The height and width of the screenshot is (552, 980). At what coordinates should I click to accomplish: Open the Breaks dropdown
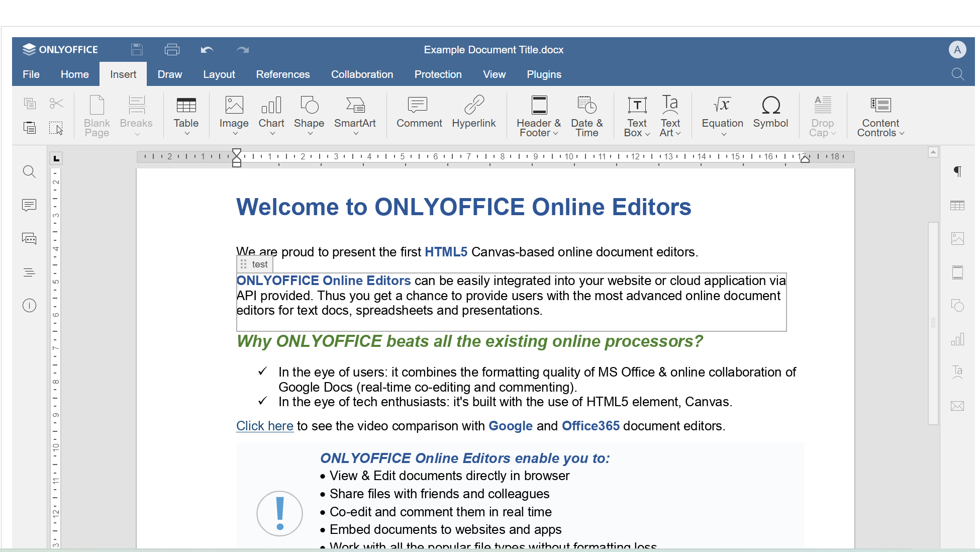pos(136,116)
